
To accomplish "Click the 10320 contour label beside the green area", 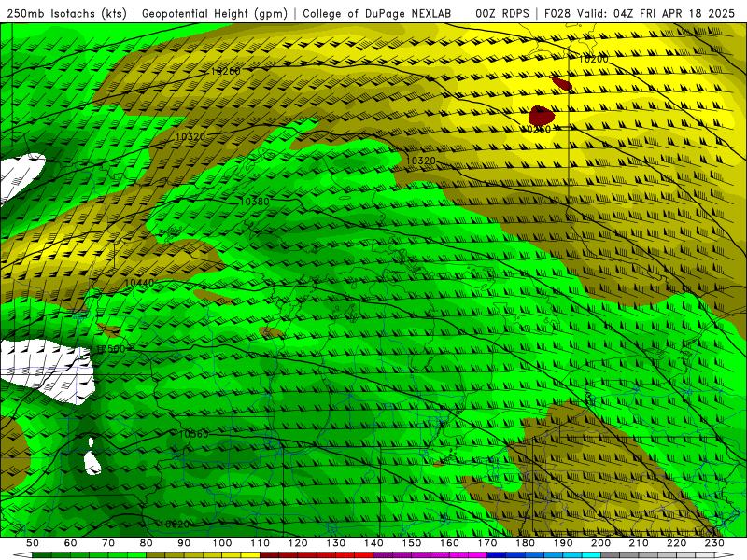I will [x=421, y=161].
